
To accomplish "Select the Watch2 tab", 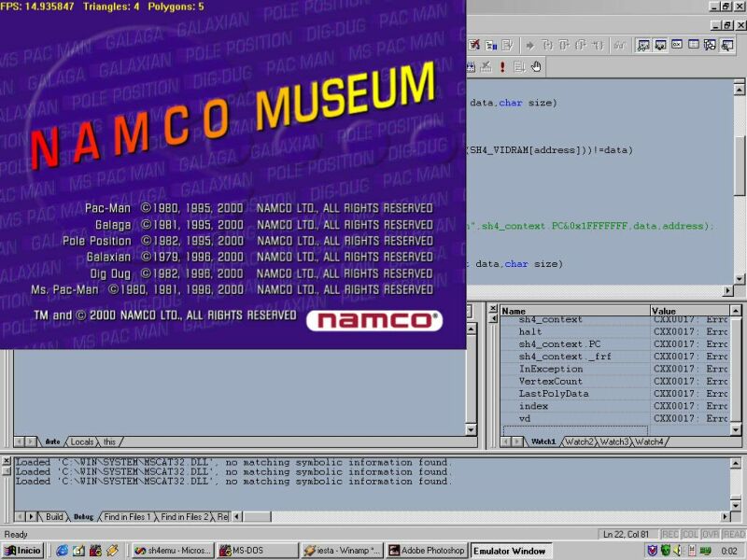I will point(579,441).
